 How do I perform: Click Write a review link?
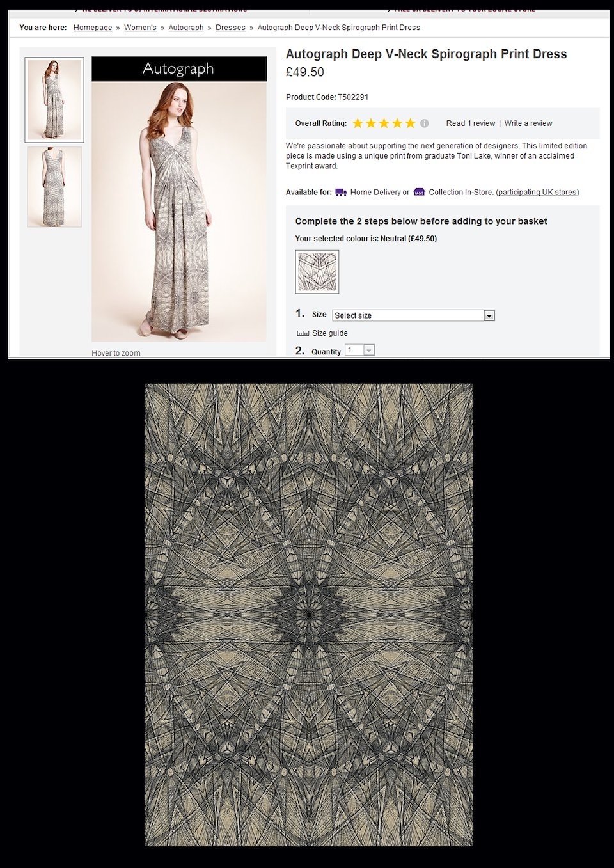click(x=528, y=123)
